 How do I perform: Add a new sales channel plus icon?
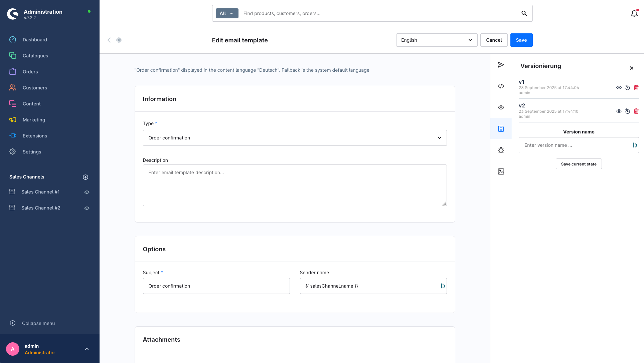(86, 177)
